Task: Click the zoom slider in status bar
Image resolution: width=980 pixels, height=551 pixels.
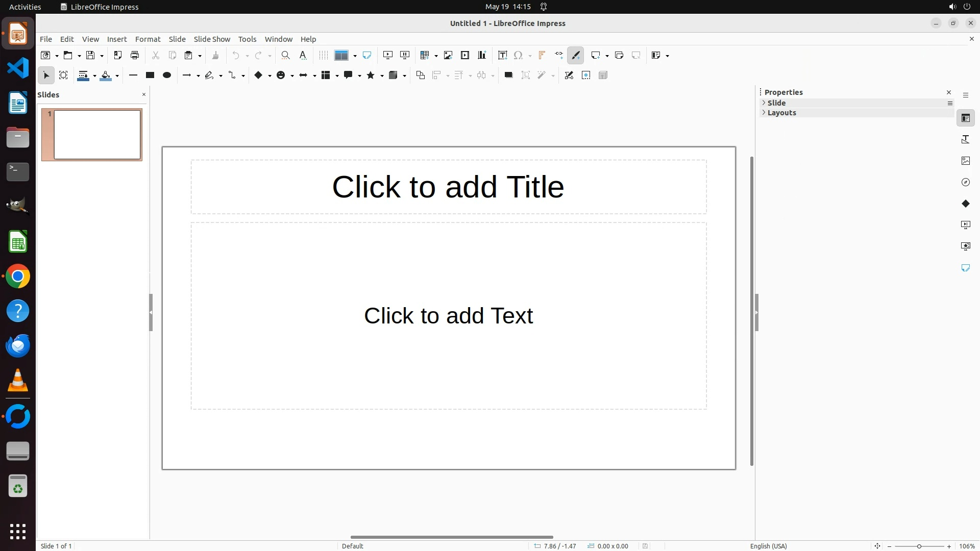Action: tap(919, 546)
